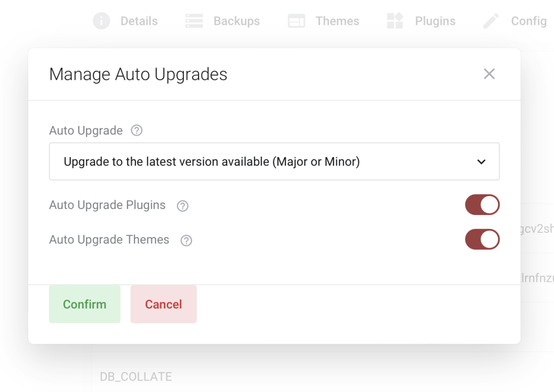This screenshot has width=554, height=392.
Task: Open help icon beside Auto Upgrade Themes
Action: pos(186,240)
